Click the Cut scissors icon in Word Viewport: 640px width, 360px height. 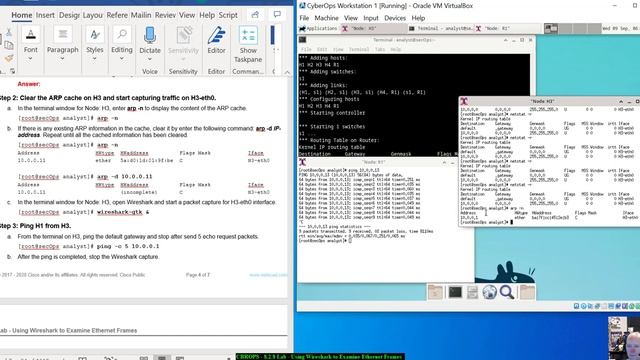tap(8, 32)
